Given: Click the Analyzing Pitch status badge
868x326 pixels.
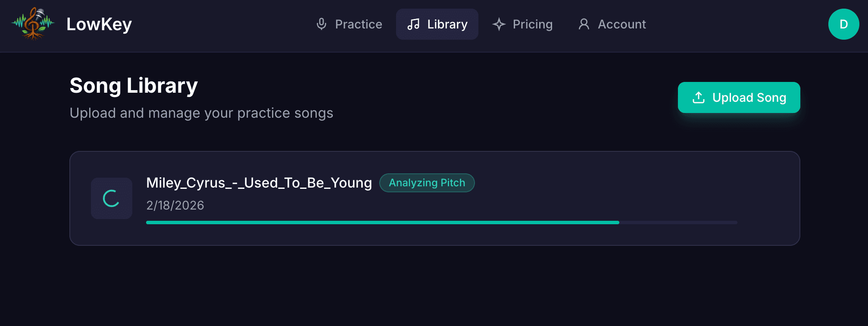Looking at the screenshot, I should click(x=427, y=183).
